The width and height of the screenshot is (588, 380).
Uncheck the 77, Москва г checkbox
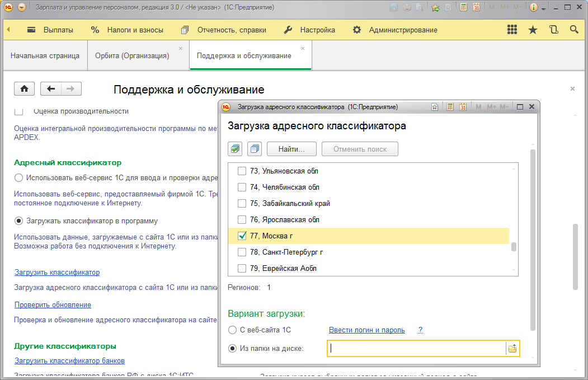[242, 236]
